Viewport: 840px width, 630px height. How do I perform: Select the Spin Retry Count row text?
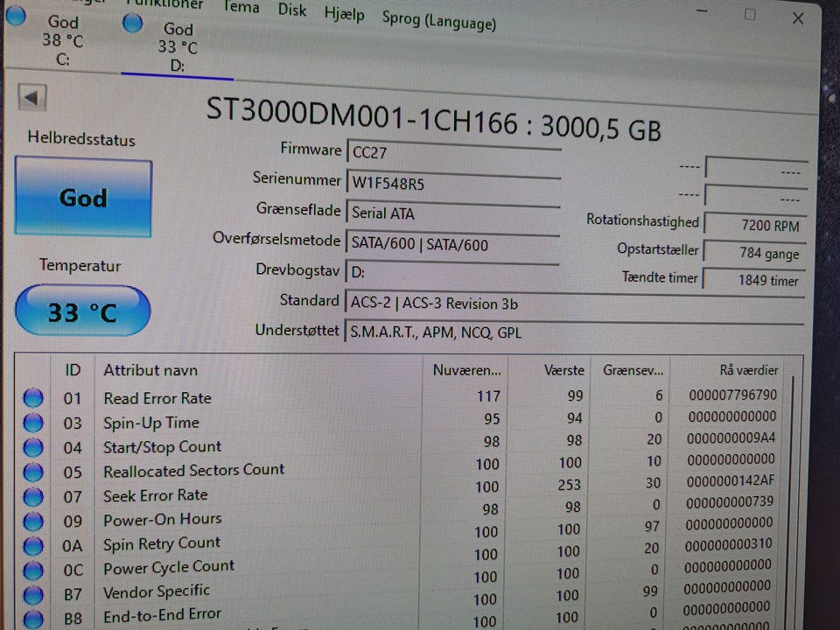click(x=162, y=543)
